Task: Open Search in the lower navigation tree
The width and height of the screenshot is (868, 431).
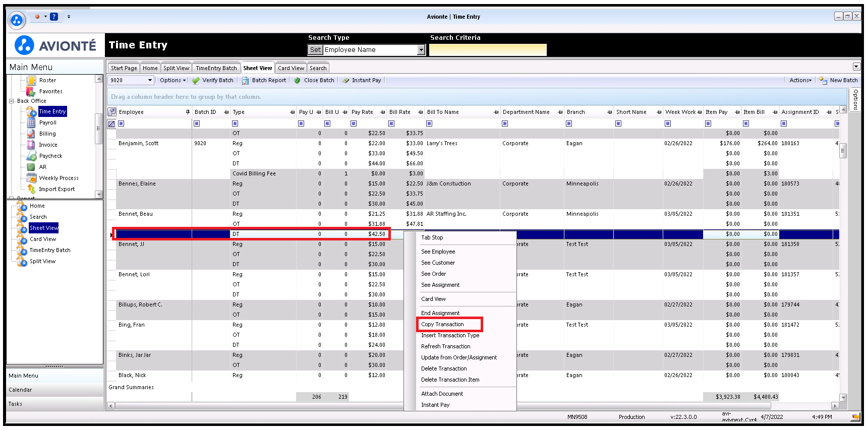Action: [38, 217]
